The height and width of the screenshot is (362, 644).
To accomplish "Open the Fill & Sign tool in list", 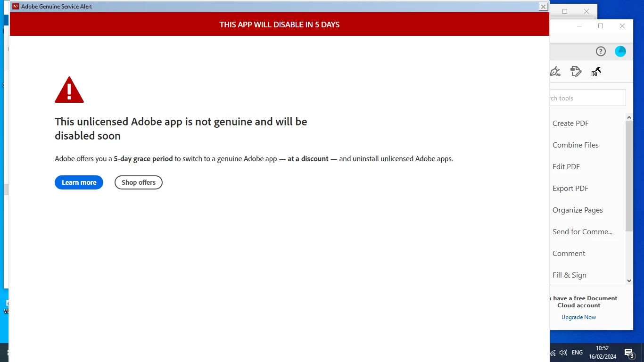I will pyautogui.click(x=570, y=275).
